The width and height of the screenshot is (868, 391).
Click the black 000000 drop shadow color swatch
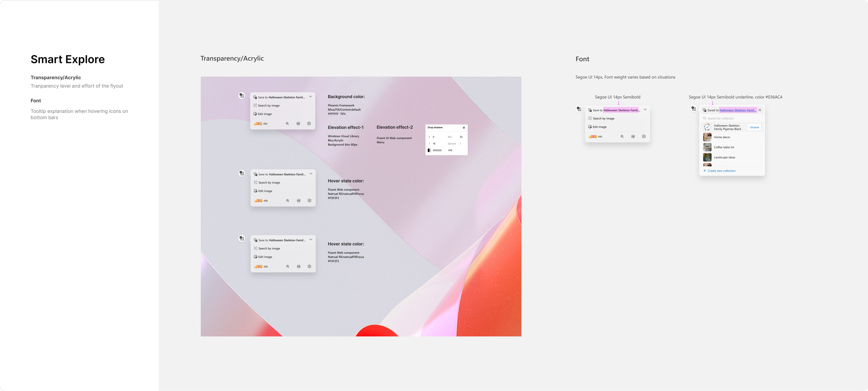pyautogui.click(x=429, y=150)
